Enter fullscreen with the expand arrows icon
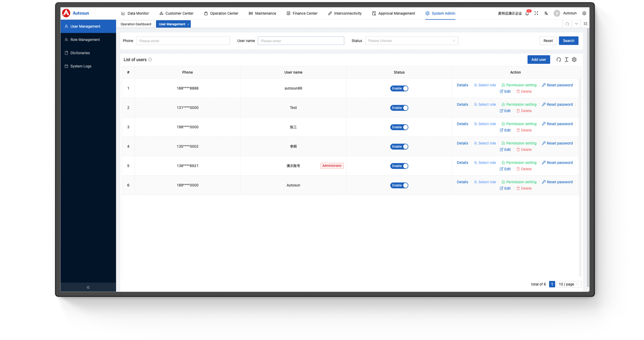 click(x=536, y=13)
